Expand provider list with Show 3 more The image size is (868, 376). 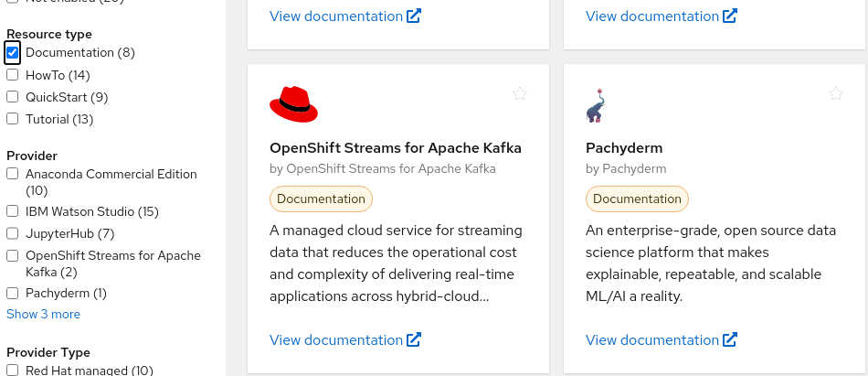(43, 314)
